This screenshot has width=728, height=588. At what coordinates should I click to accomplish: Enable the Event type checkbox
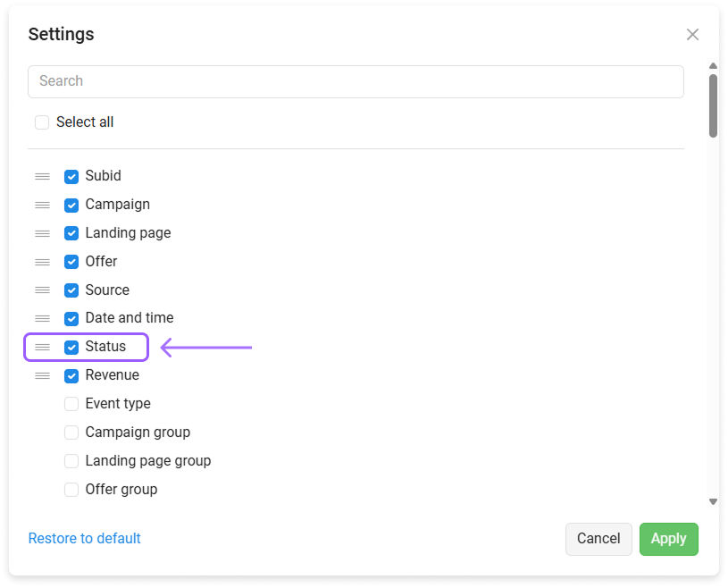click(x=71, y=404)
